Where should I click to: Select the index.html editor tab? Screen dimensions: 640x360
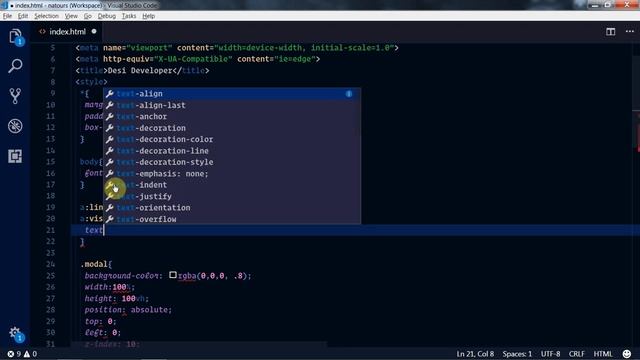pos(67,32)
